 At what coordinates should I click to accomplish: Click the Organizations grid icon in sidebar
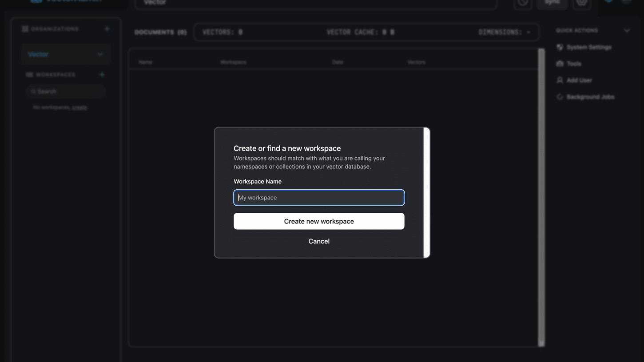pyautogui.click(x=25, y=29)
